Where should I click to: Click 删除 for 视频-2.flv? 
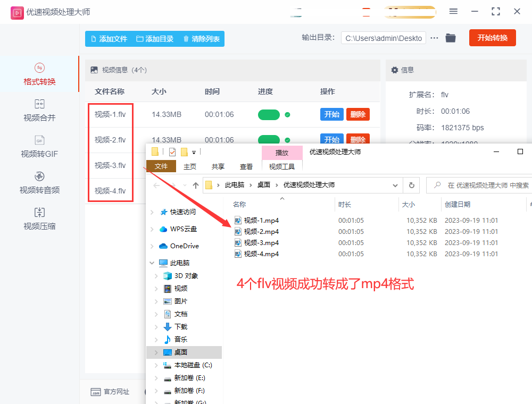358,139
